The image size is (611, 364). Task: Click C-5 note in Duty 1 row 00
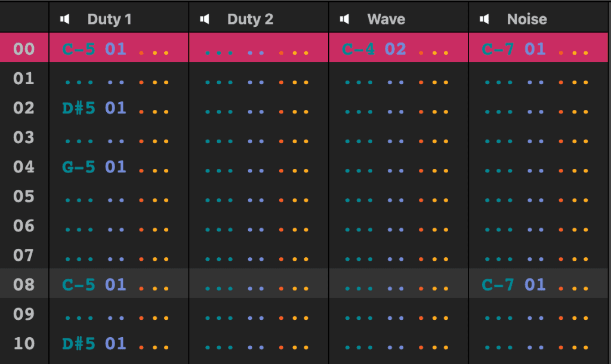click(x=78, y=49)
